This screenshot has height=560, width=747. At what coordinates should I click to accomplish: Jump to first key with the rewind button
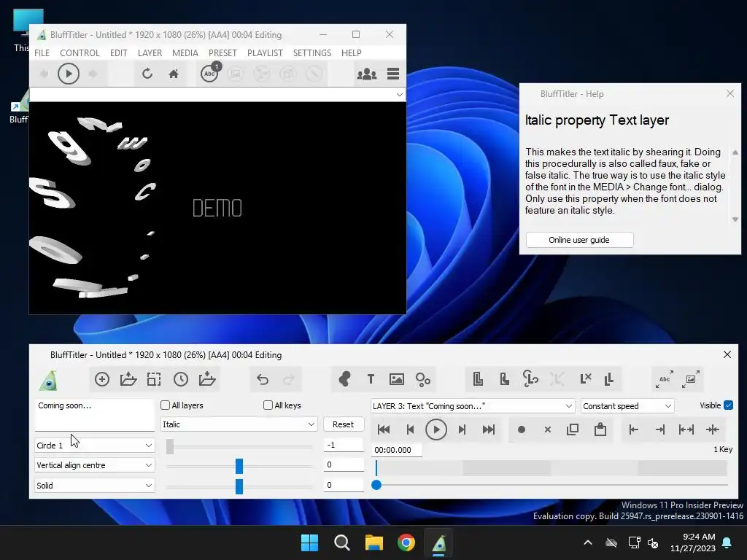(x=384, y=429)
